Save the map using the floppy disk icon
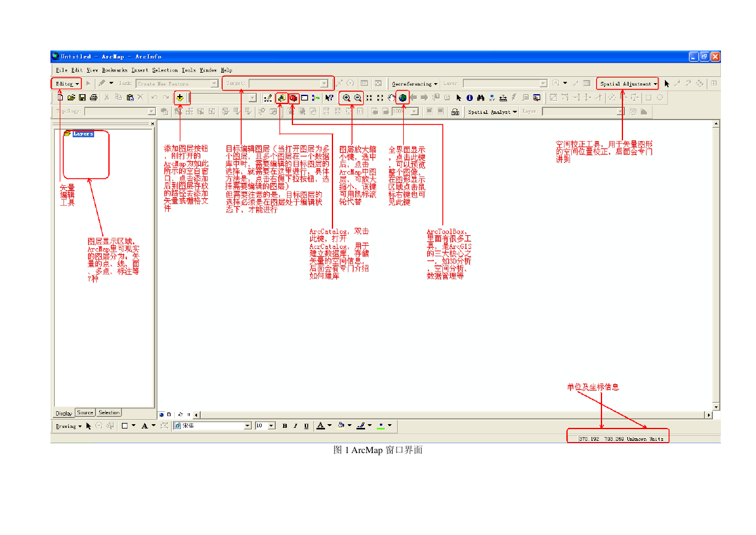Screen dimensions: 756x535 82,97
